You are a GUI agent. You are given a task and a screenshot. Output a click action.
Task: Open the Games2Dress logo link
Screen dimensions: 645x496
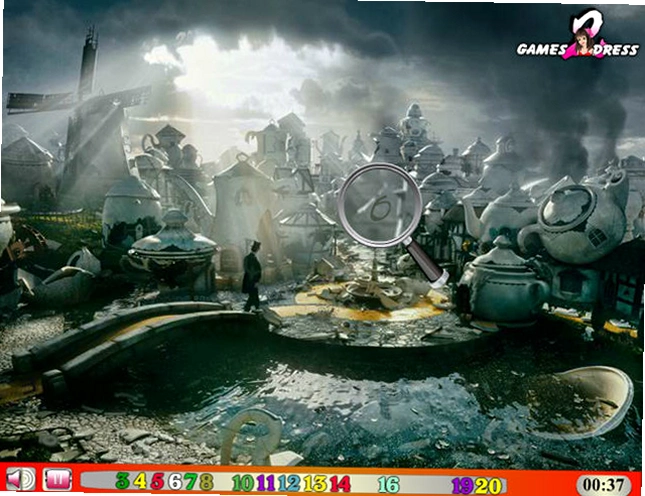(578, 34)
